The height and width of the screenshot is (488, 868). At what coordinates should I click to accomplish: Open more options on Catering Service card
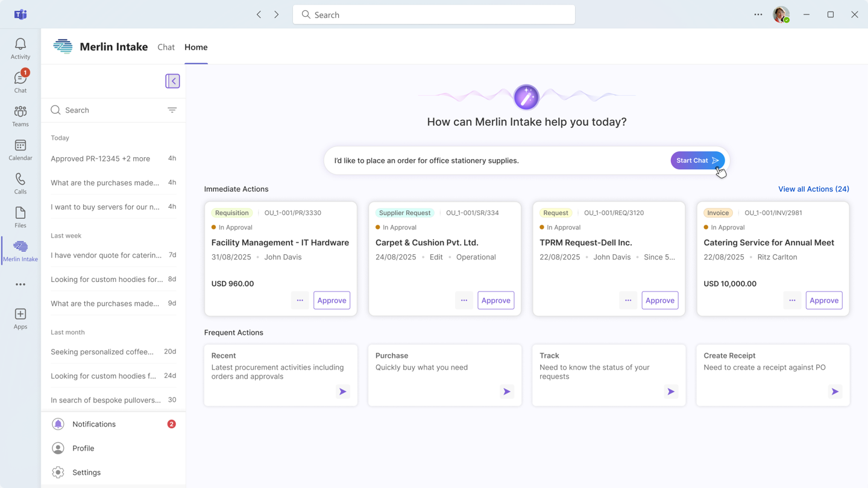(x=792, y=300)
